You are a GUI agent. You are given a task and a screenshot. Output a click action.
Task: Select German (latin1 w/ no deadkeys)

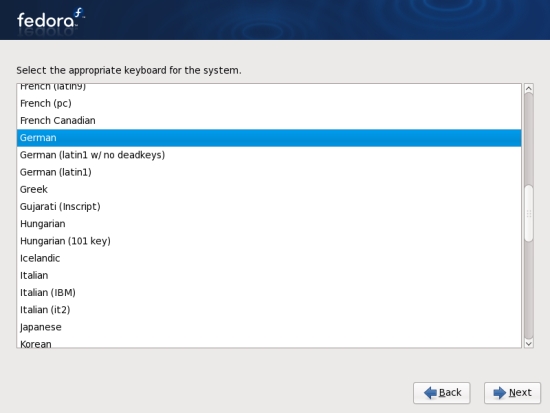point(269,155)
